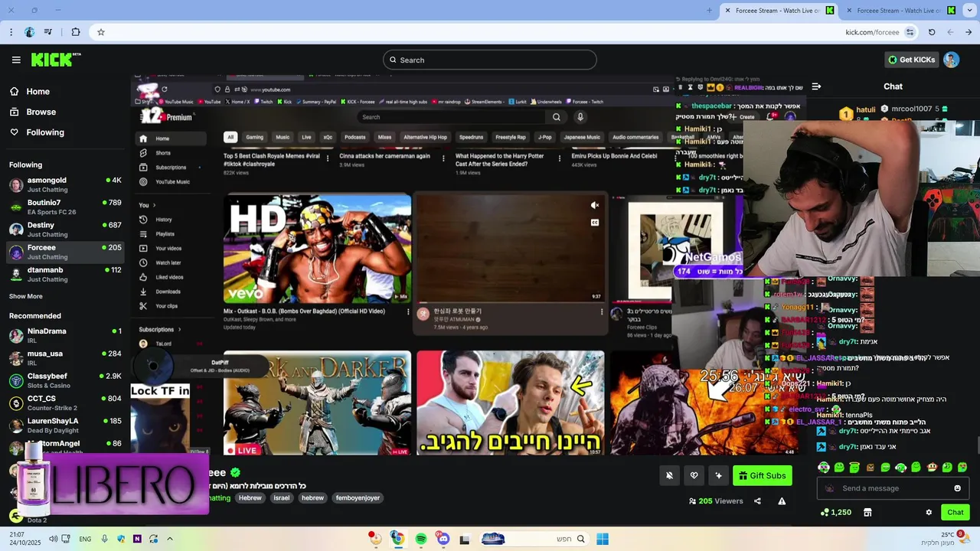Open Classybeef recommended channel

coord(65,380)
